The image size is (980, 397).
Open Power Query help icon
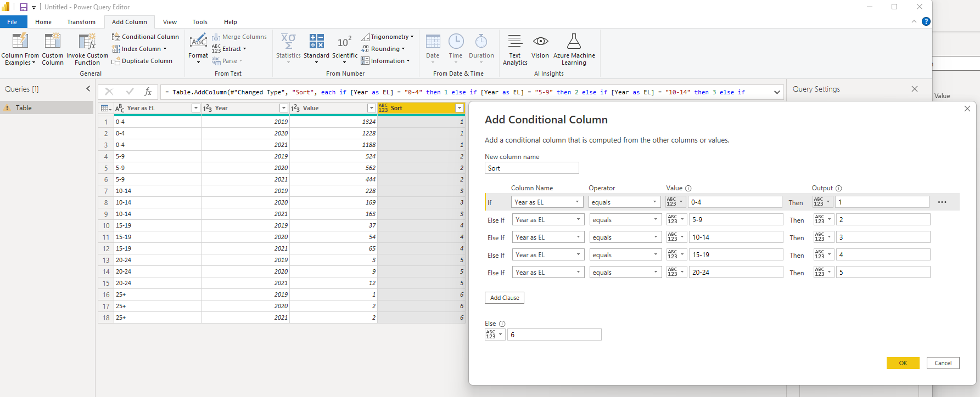tap(926, 21)
